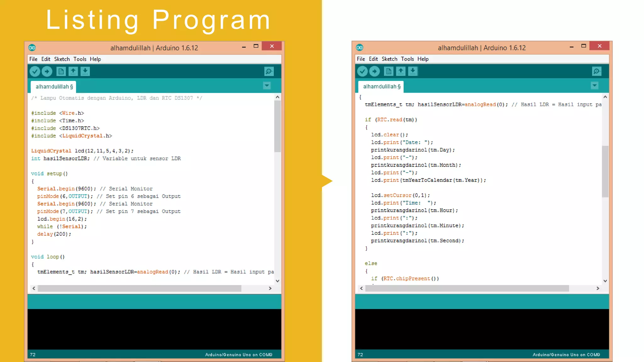Click Upload arrow in right Arduino window
Image resolution: width=644 pixels, height=362 pixels.
(x=374, y=71)
